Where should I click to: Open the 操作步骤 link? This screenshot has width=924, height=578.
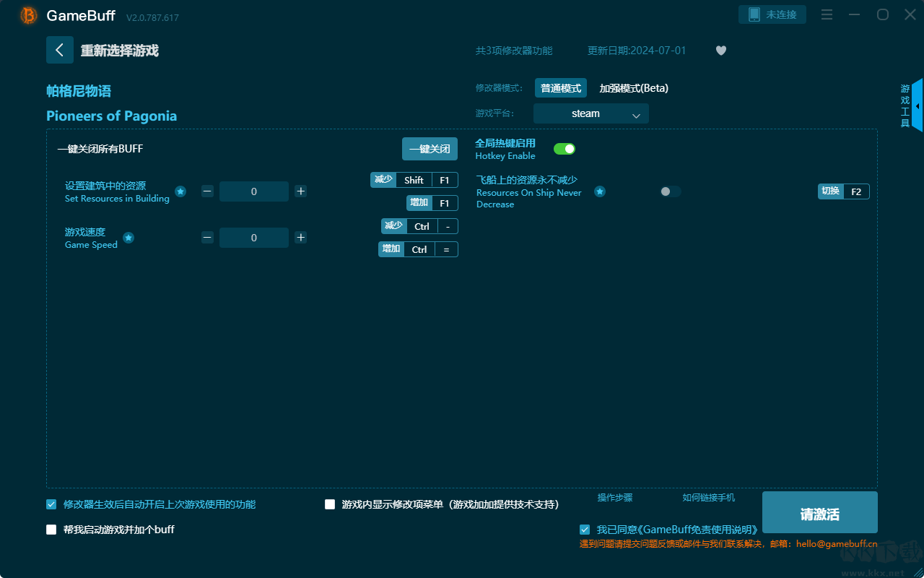pyautogui.click(x=615, y=498)
